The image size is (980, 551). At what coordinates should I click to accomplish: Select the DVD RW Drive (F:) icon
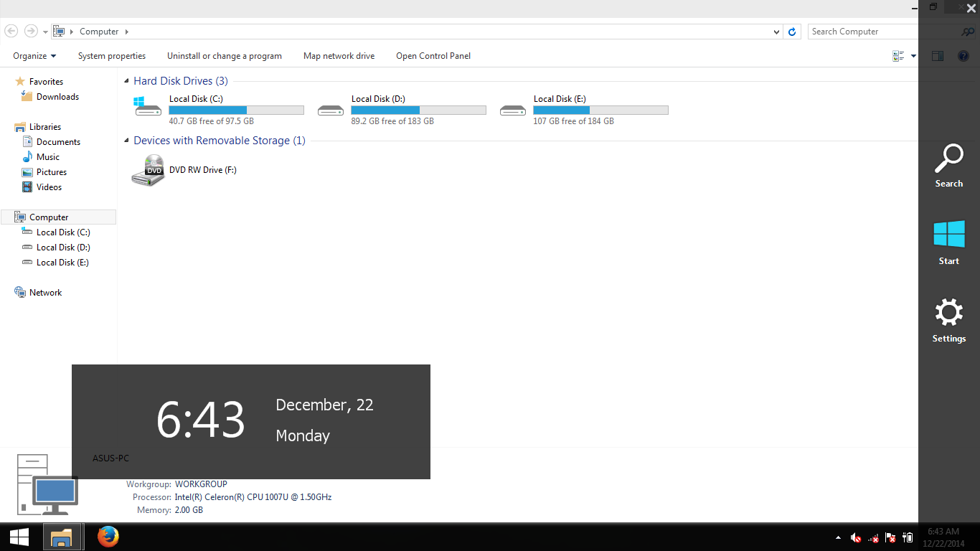149,170
